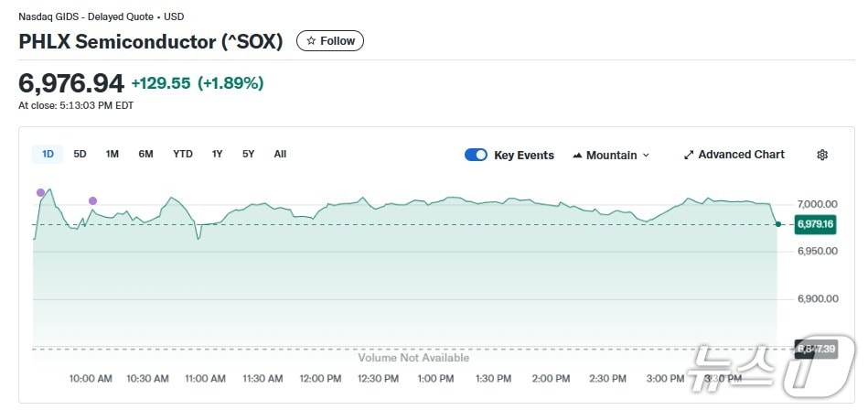This screenshot has width=868, height=410.
Task: Click the Advanced Chart expand icon
Action: [689, 155]
